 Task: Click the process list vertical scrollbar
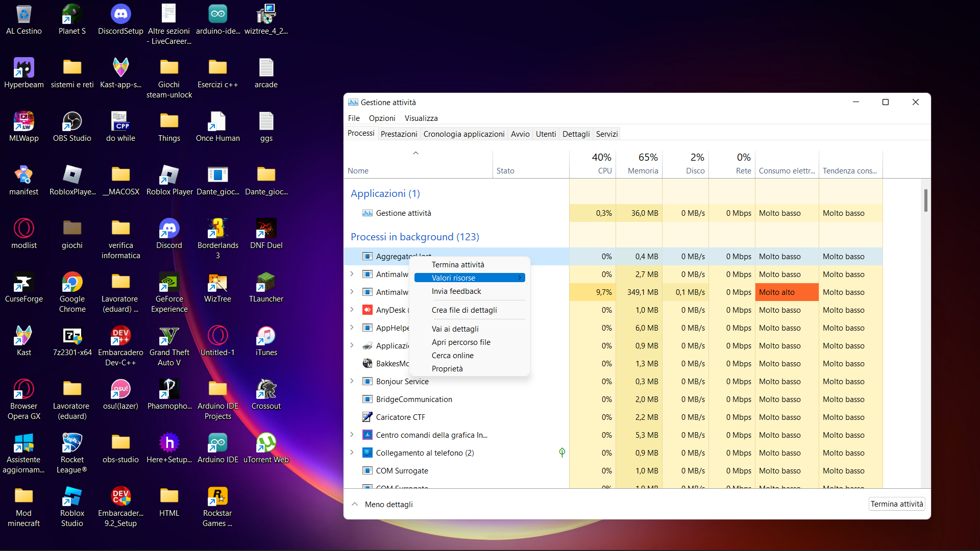(925, 201)
